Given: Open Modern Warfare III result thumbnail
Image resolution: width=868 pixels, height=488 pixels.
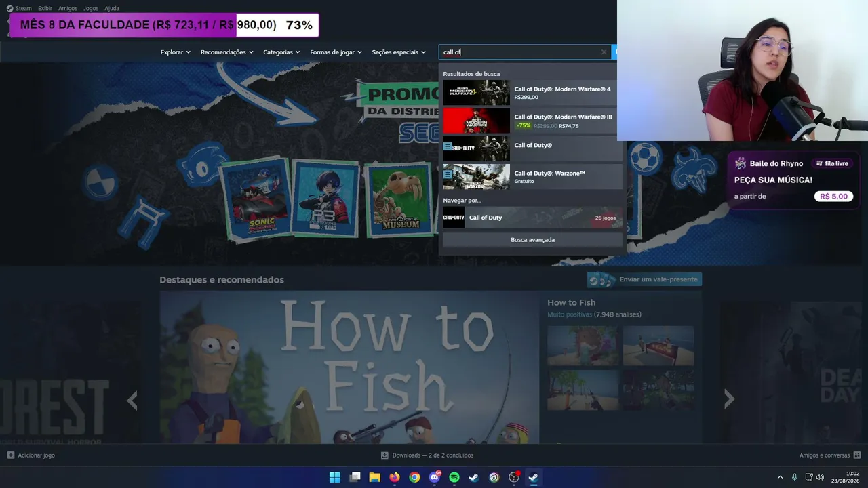Looking at the screenshot, I should pyautogui.click(x=476, y=121).
